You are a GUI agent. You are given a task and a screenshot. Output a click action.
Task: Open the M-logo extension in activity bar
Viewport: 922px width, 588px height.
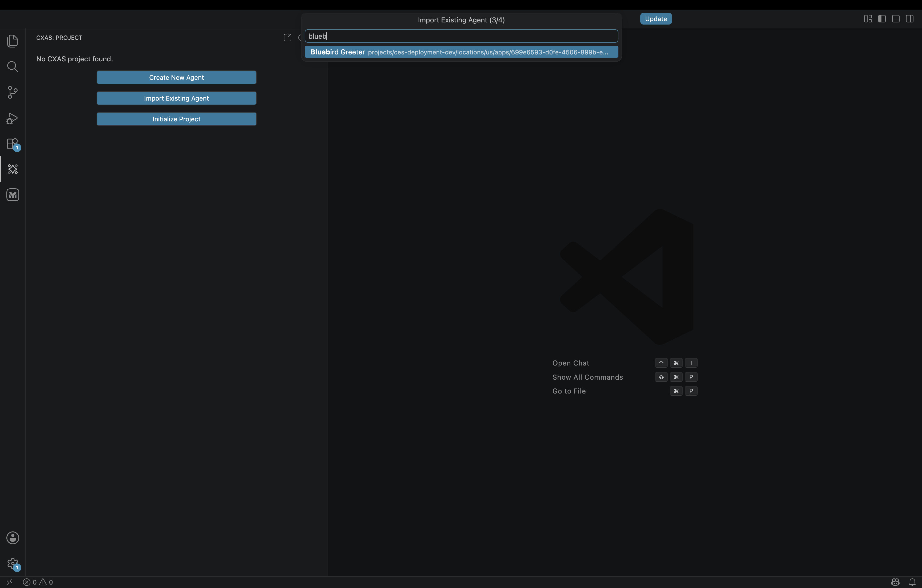[x=13, y=195]
